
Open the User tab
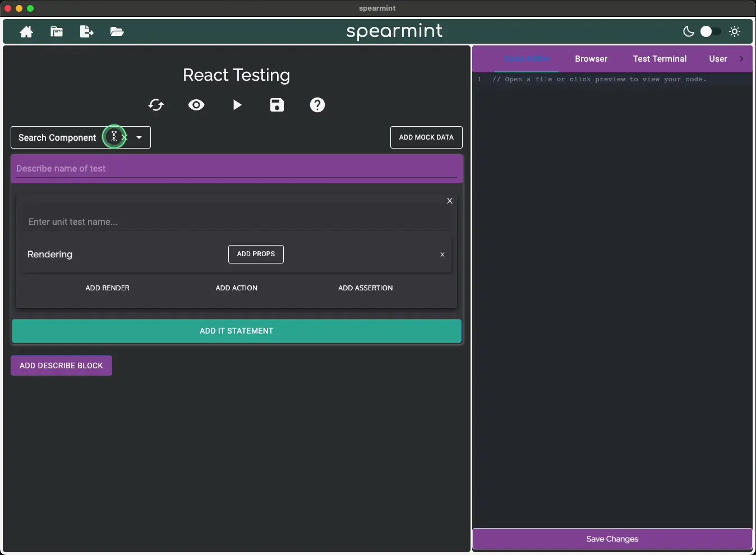(x=718, y=59)
